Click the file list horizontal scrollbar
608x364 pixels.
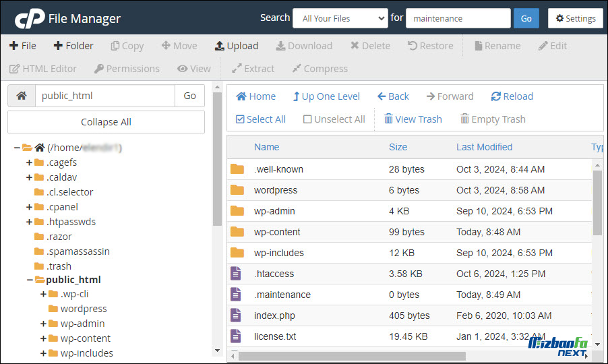tap(352, 356)
